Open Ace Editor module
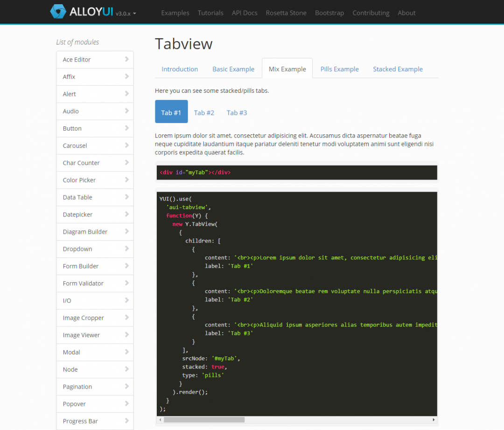 point(95,59)
